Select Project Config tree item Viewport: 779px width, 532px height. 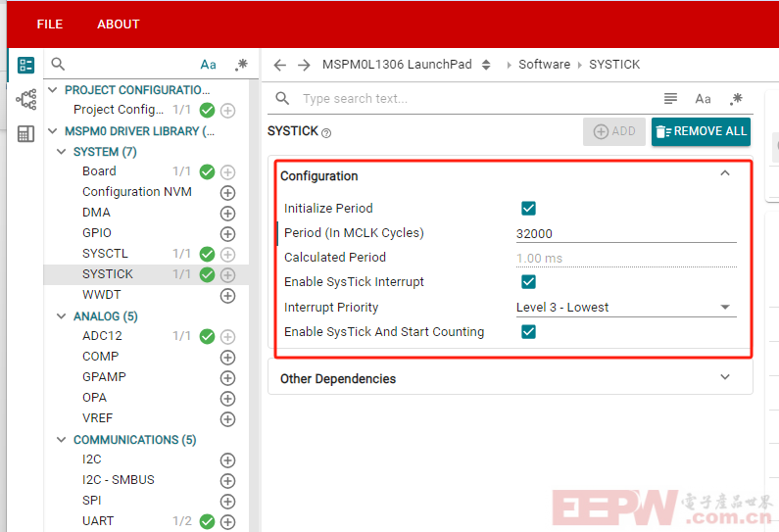click(119, 110)
